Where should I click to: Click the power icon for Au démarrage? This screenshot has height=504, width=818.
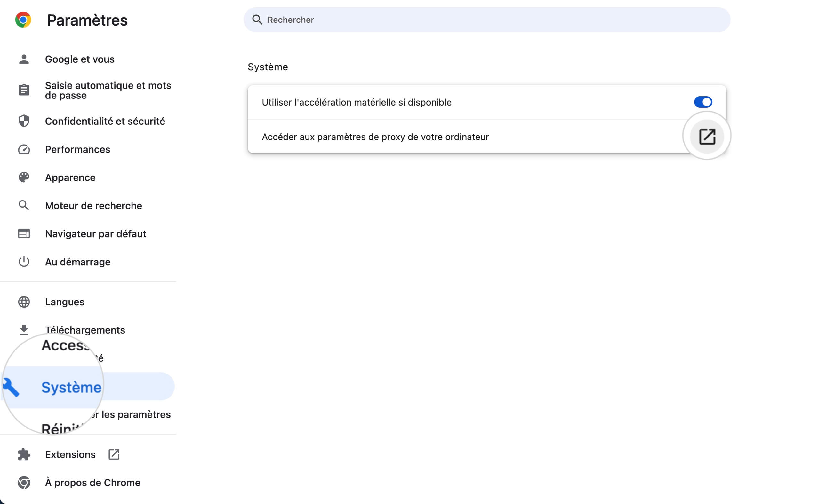[24, 262]
